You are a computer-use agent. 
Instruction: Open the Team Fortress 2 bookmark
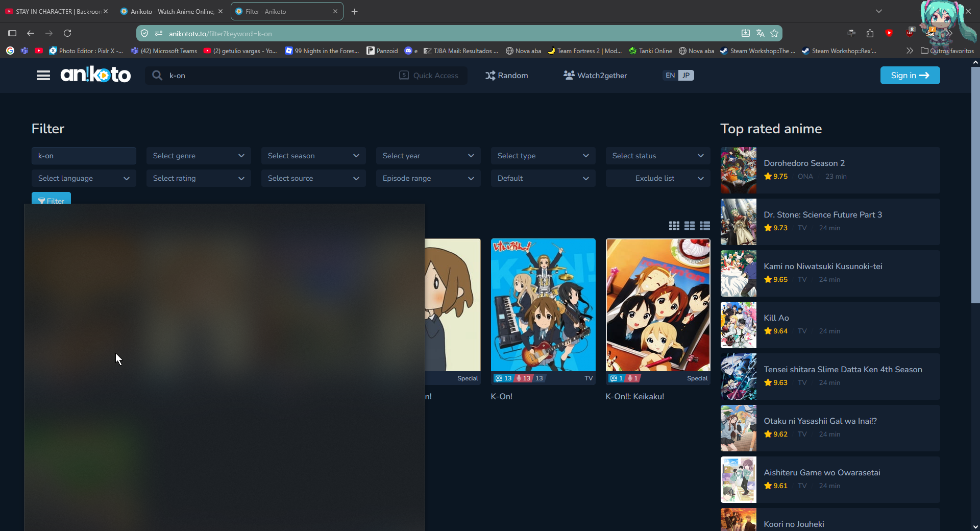pos(585,51)
